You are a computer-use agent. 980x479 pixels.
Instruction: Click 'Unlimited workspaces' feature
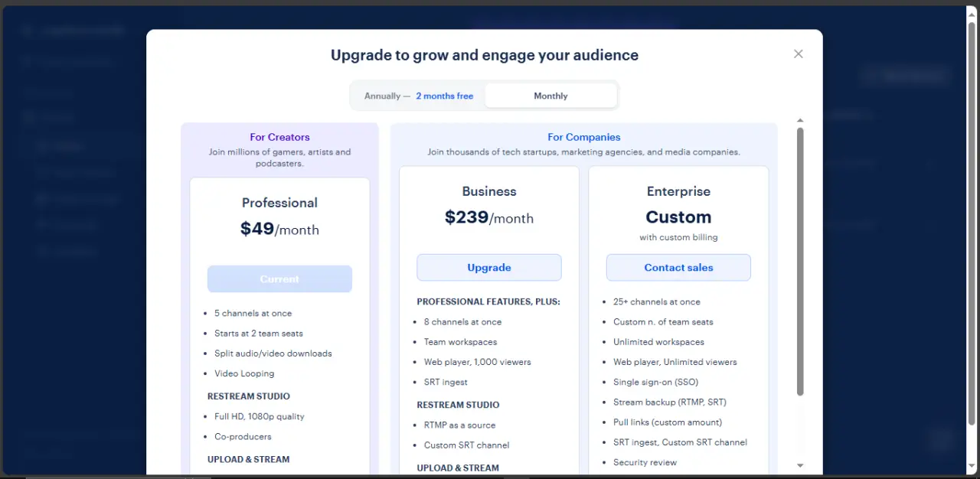pos(658,341)
